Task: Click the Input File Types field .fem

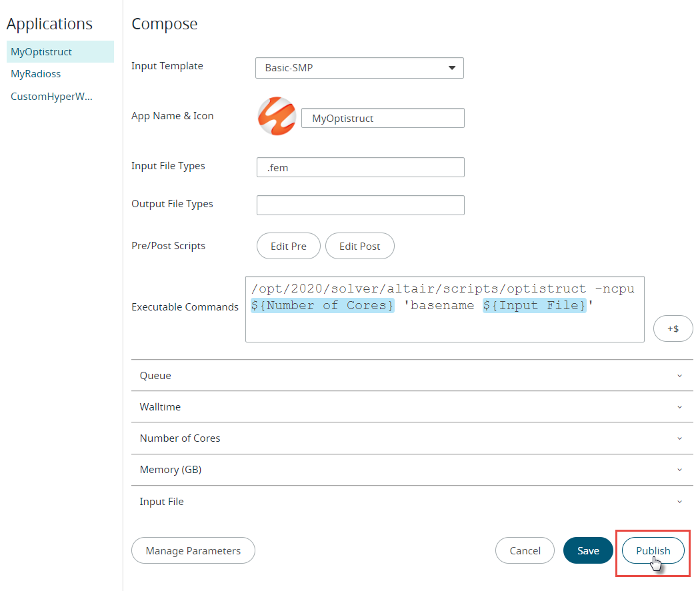Action: coord(360,167)
